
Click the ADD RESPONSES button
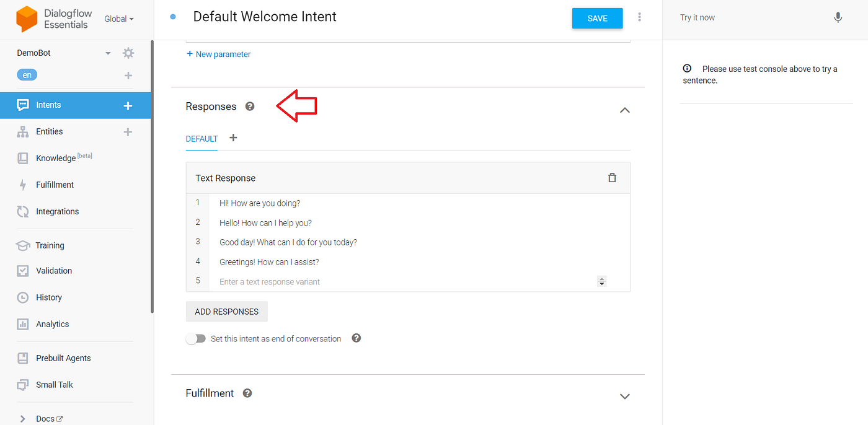click(x=226, y=311)
